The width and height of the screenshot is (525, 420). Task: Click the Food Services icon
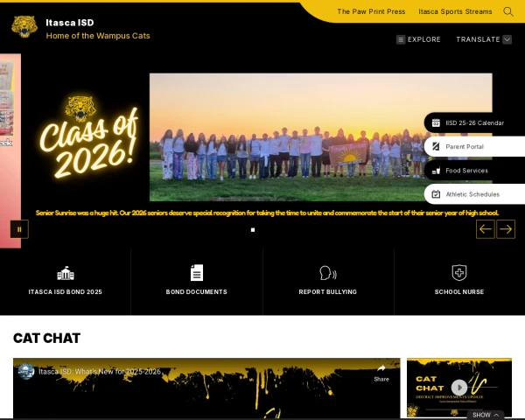436,171
